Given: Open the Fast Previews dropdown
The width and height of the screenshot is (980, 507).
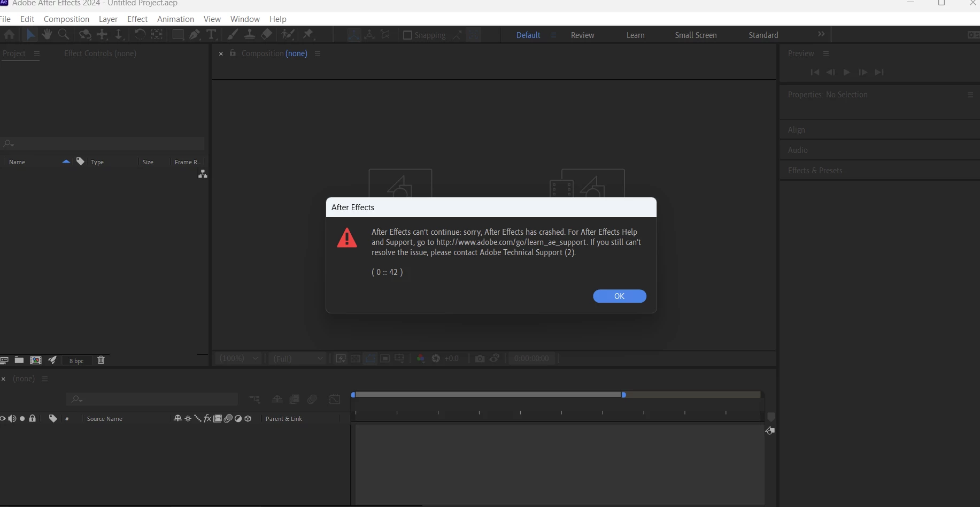Looking at the screenshot, I should (341, 358).
